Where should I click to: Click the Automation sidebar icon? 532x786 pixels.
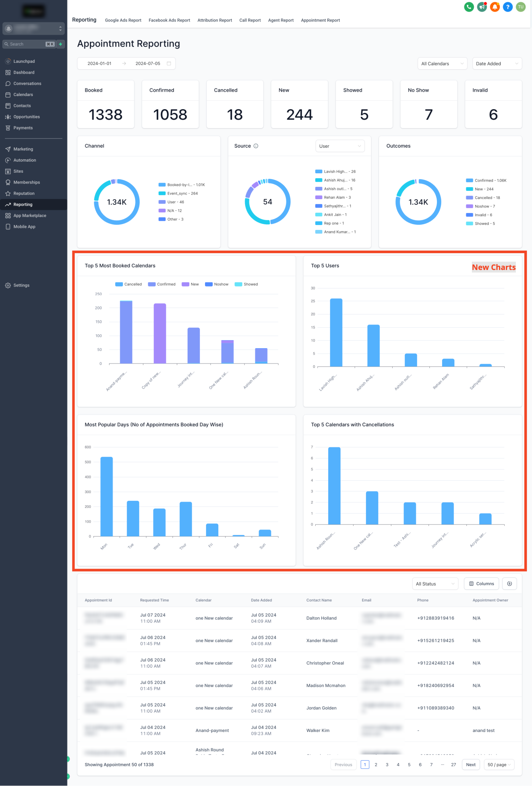point(8,160)
